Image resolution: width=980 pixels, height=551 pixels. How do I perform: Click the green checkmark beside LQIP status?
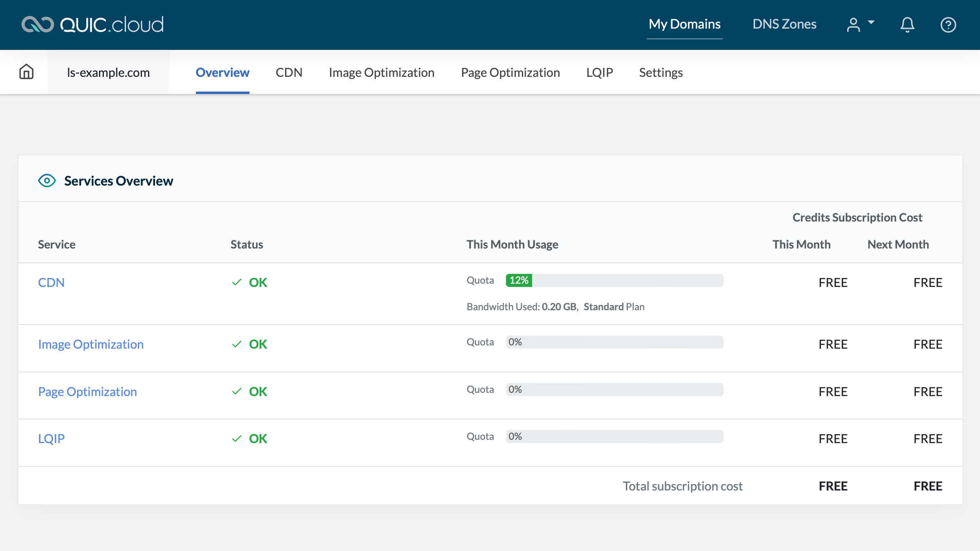click(x=236, y=438)
